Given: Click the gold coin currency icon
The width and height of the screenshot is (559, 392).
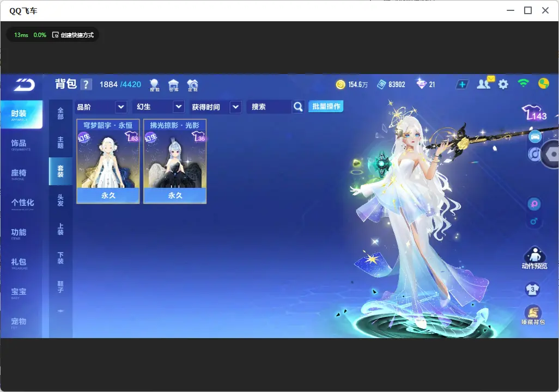Looking at the screenshot, I should point(341,84).
